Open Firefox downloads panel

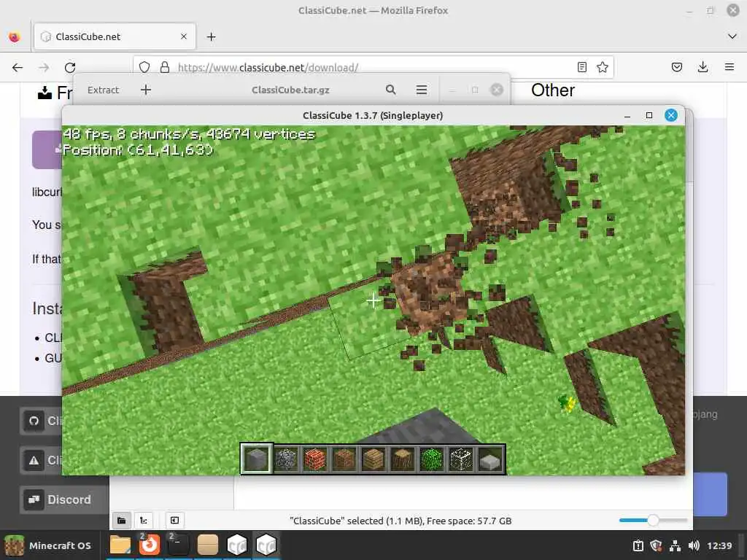click(703, 67)
